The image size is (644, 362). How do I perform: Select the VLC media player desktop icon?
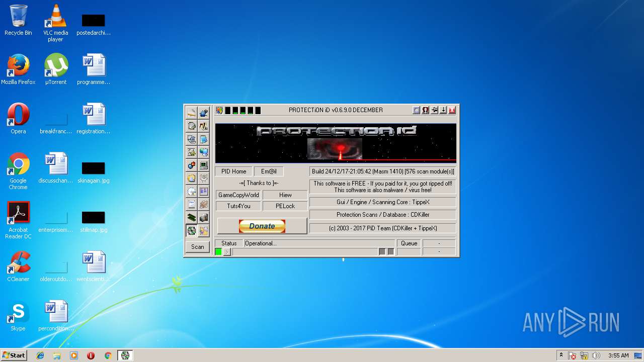tap(55, 23)
